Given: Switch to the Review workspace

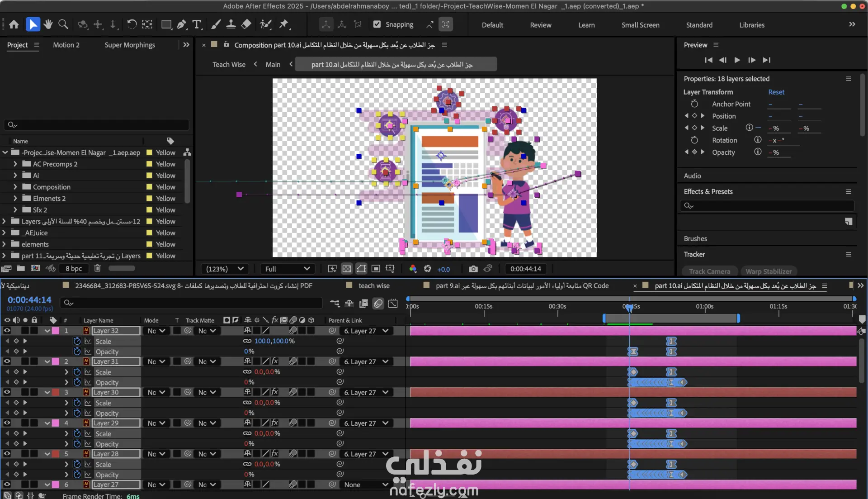Looking at the screenshot, I should point(540,25).
